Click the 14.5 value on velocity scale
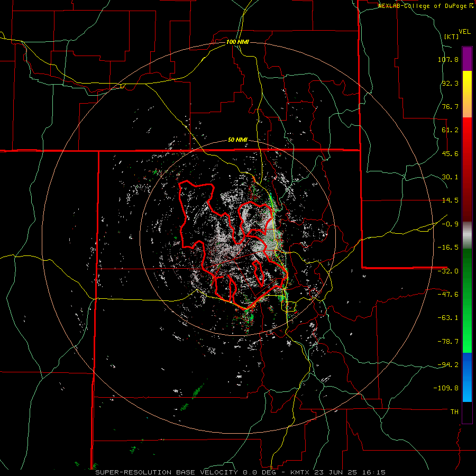Viewport: 476px width, 476px height. [x=450, y=200]
